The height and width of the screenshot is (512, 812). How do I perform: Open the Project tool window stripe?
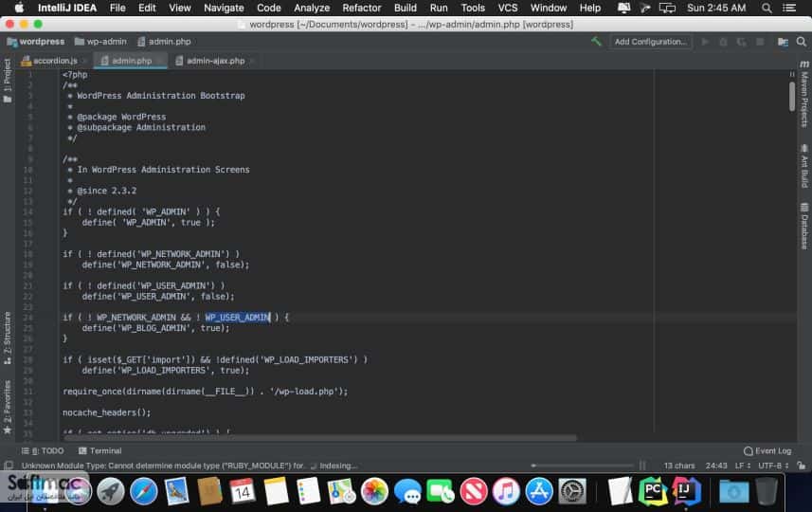tap(8, 81)
